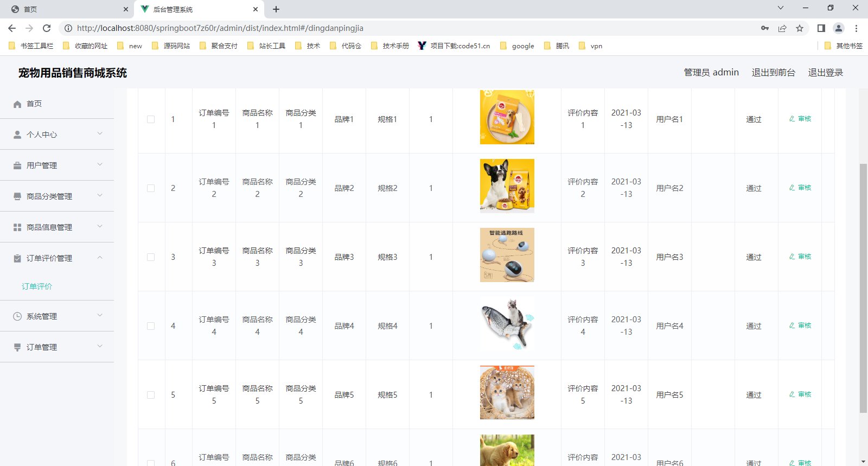Click 审核 button for 用户名3 row
The width and height of the screenshot is (868, 466).
pos(800,257)
